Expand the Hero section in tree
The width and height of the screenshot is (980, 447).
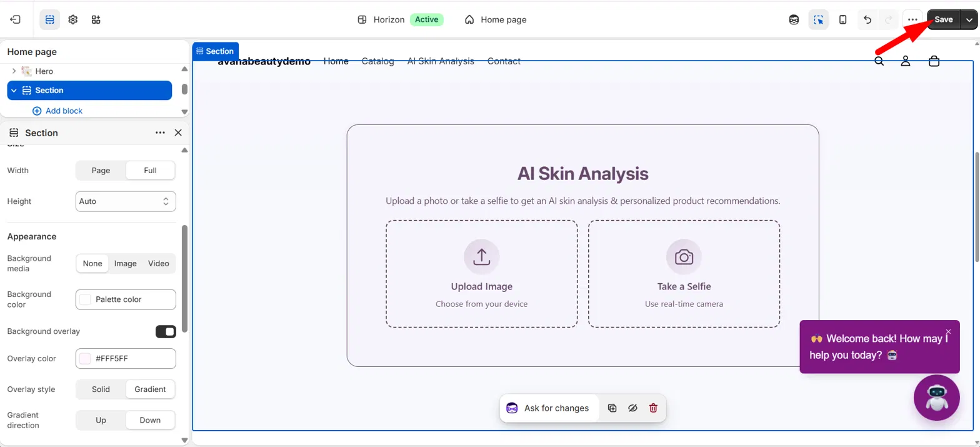pos(14,71)
